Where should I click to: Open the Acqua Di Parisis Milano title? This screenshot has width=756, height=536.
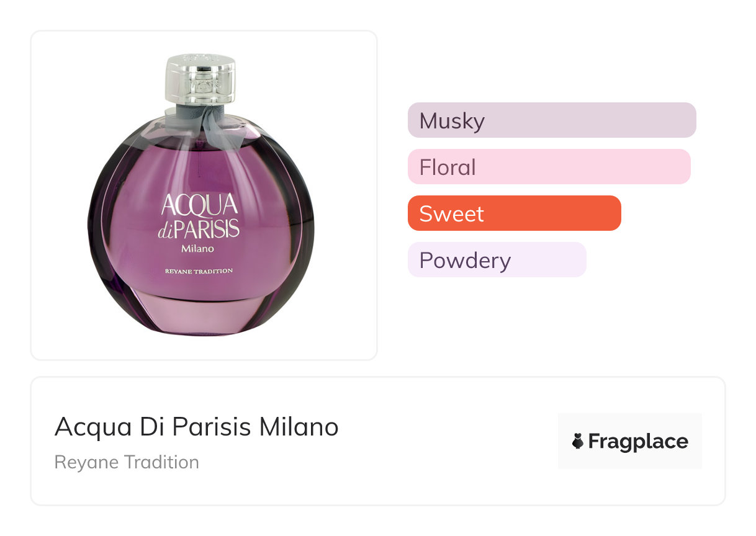point(196,427)
